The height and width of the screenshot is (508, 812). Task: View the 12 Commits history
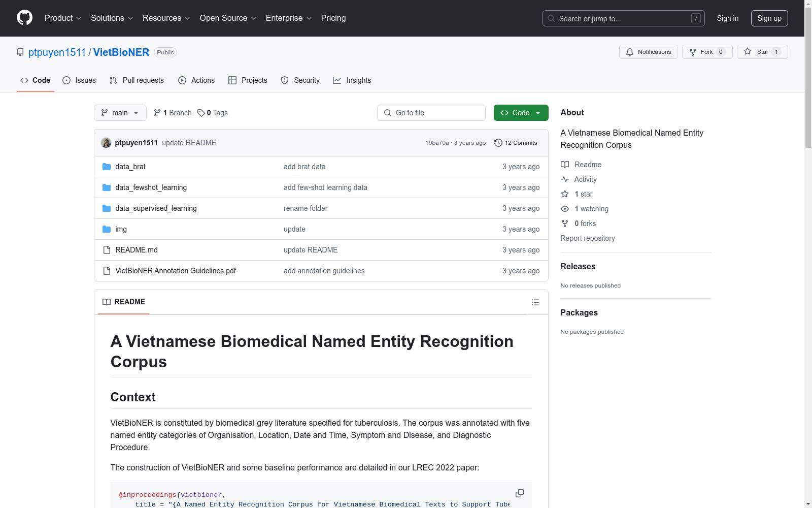[x=516, y=143]
